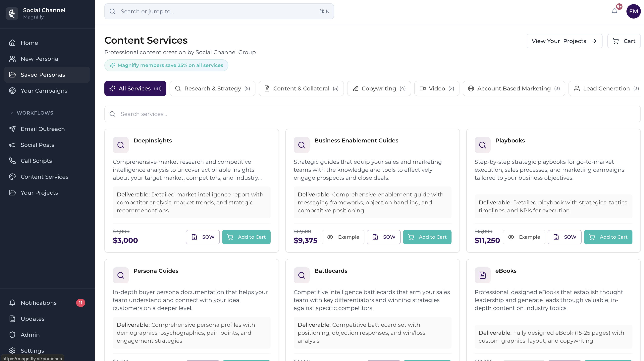Viewport: 644px width, 361px height.
Task: Click View Your Projects button
Action: pos(564,41)
